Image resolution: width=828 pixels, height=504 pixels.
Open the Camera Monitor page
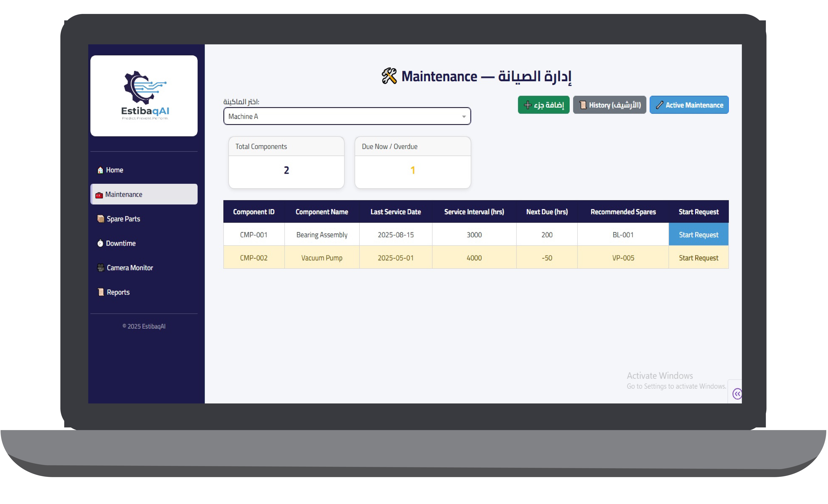[130, 268]
